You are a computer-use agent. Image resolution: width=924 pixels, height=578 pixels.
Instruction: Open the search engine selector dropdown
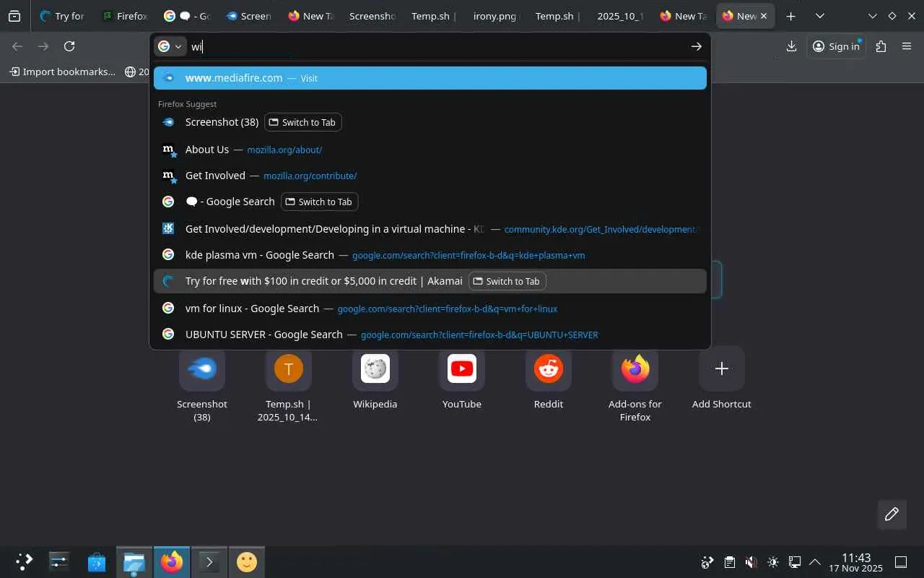(x=170, y=46)
